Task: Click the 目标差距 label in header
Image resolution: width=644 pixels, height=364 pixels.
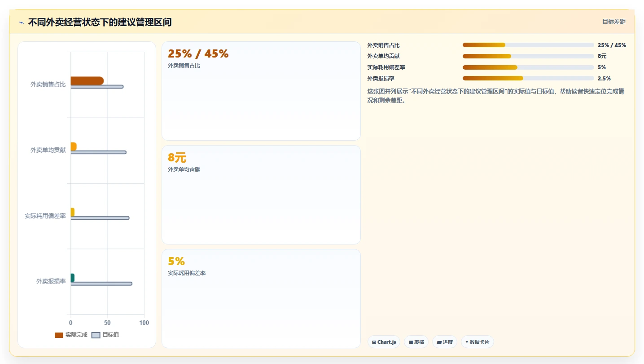Action: [614, 22]
